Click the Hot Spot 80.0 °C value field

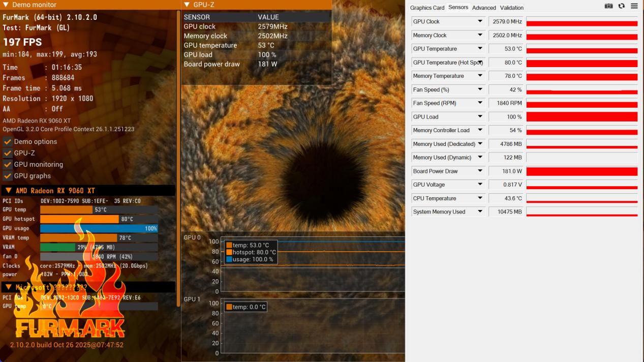tap(506, 63)
